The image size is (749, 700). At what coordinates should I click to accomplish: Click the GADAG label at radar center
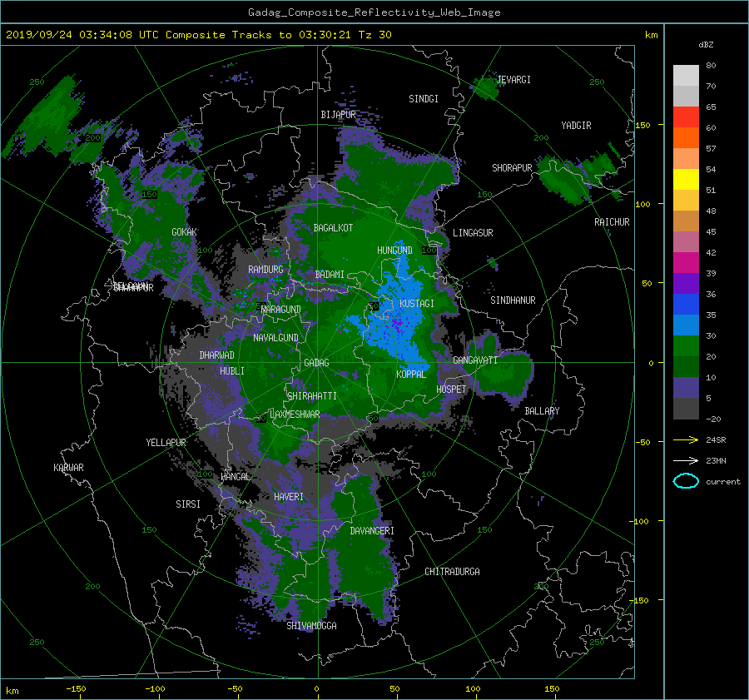316,363
